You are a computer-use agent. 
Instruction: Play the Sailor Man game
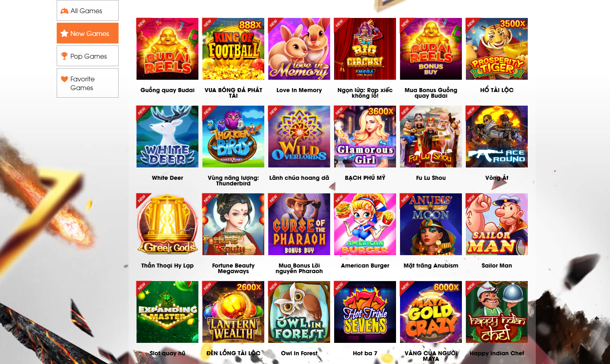(497, 224)
